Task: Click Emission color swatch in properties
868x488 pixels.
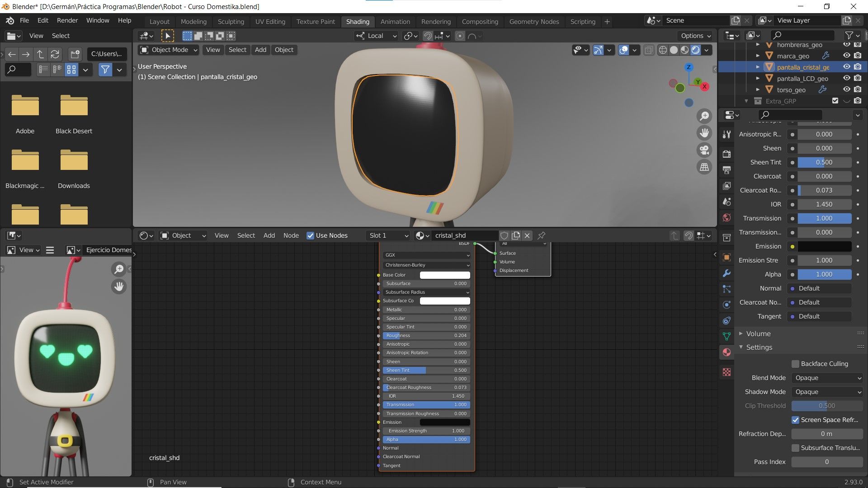Action: tap(824, 246)
